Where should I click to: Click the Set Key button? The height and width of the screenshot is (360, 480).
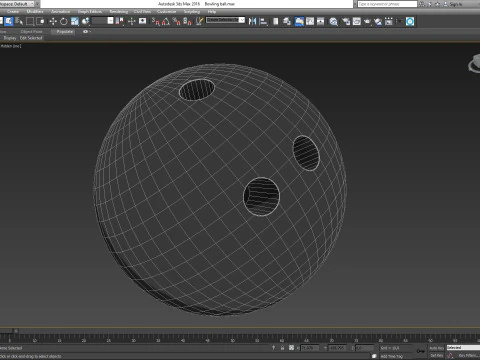(436, 356)
